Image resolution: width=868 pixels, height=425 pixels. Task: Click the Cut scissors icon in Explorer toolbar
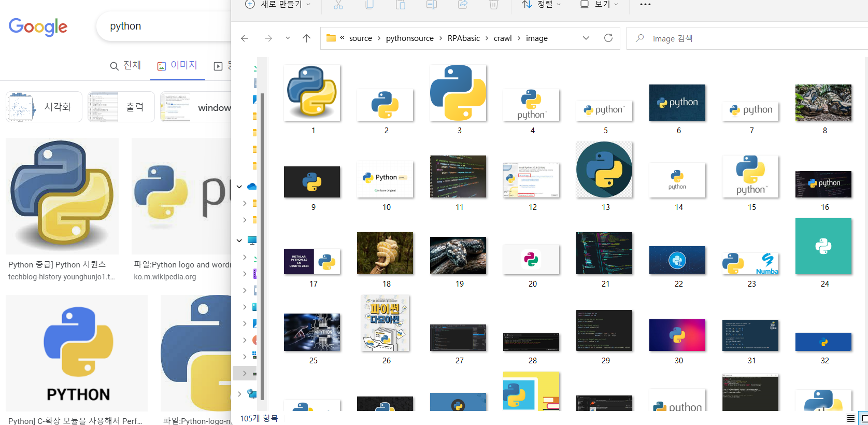pyautogui.click(x=338, y=5)
